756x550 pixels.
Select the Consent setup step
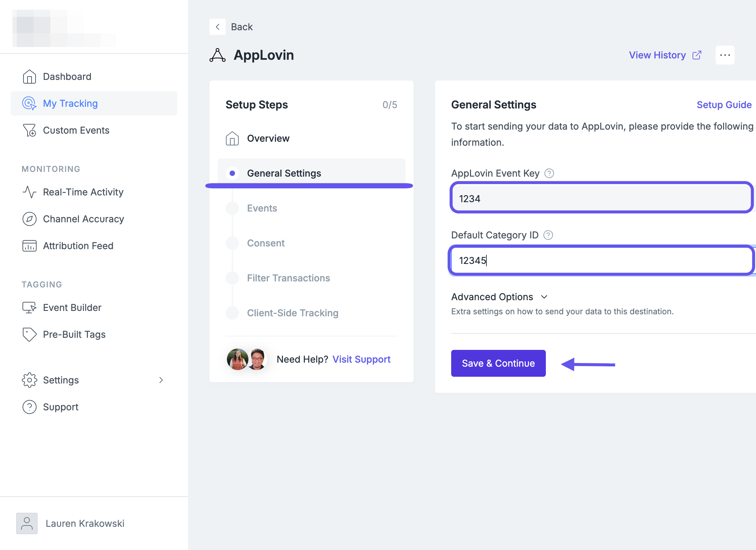[312, 243]
